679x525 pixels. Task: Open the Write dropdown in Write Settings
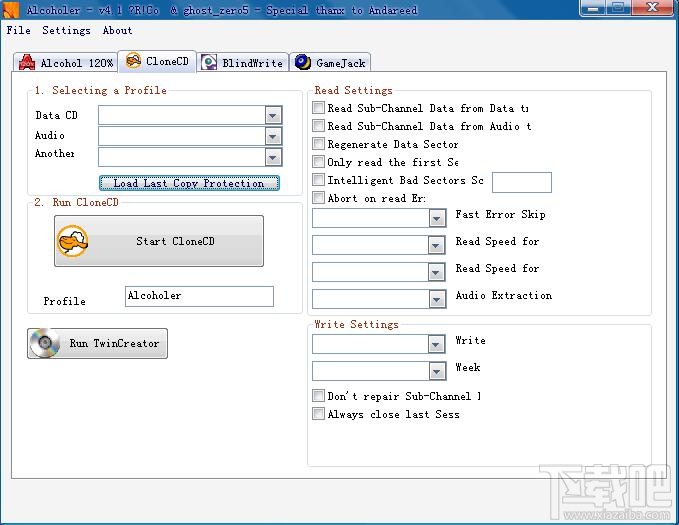(x=437, y=344)
